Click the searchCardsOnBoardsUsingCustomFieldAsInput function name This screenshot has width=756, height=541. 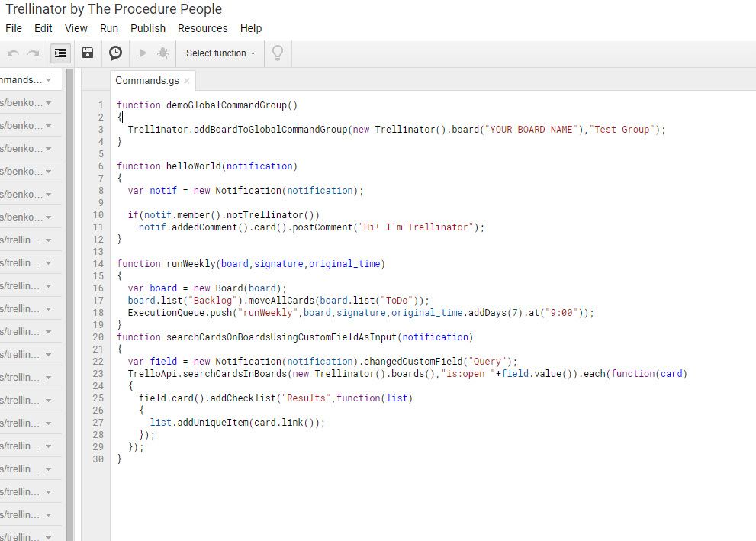[x=281, y=337]
